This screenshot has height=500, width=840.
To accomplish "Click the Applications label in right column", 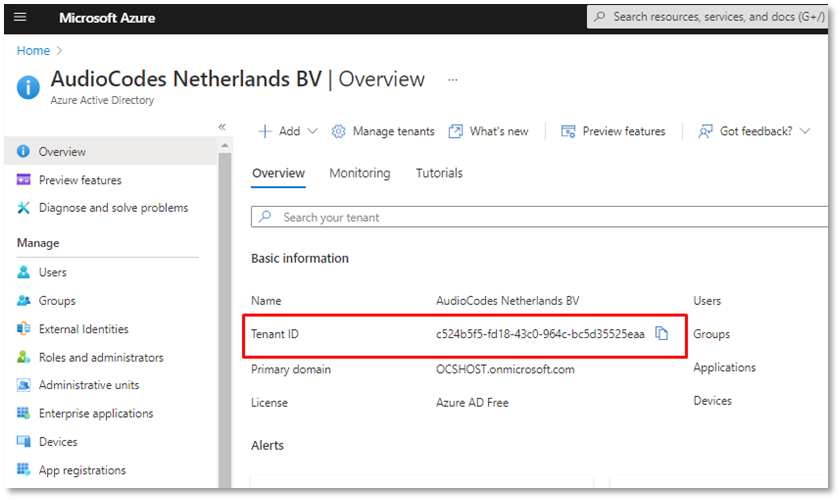I will tap(724, 368).
